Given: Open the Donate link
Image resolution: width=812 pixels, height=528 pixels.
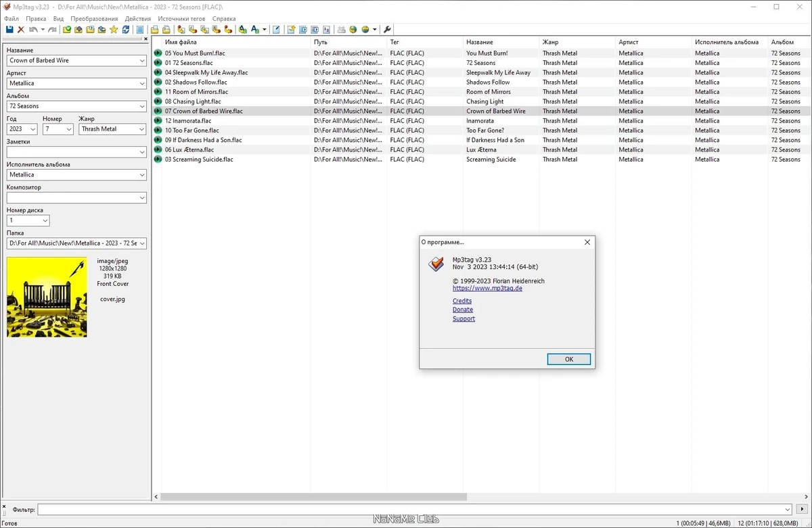Looking at the screenshot, I should point(463,310).
